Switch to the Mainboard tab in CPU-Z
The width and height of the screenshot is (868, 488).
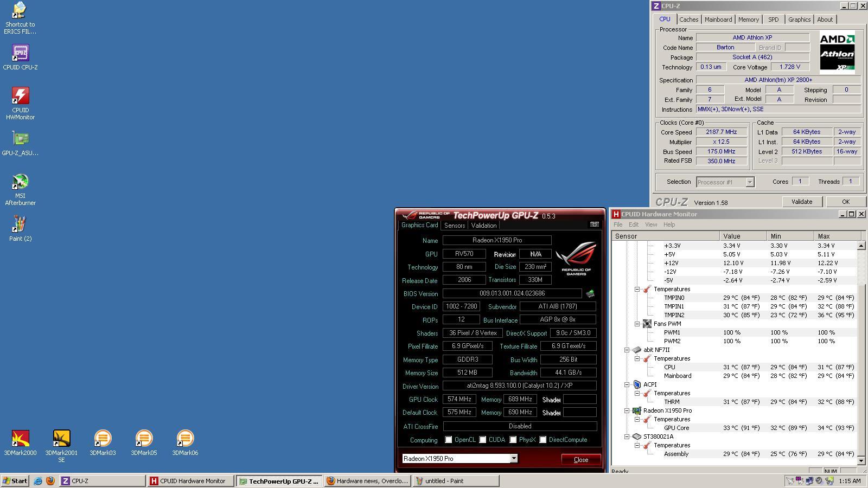[718, 20]
